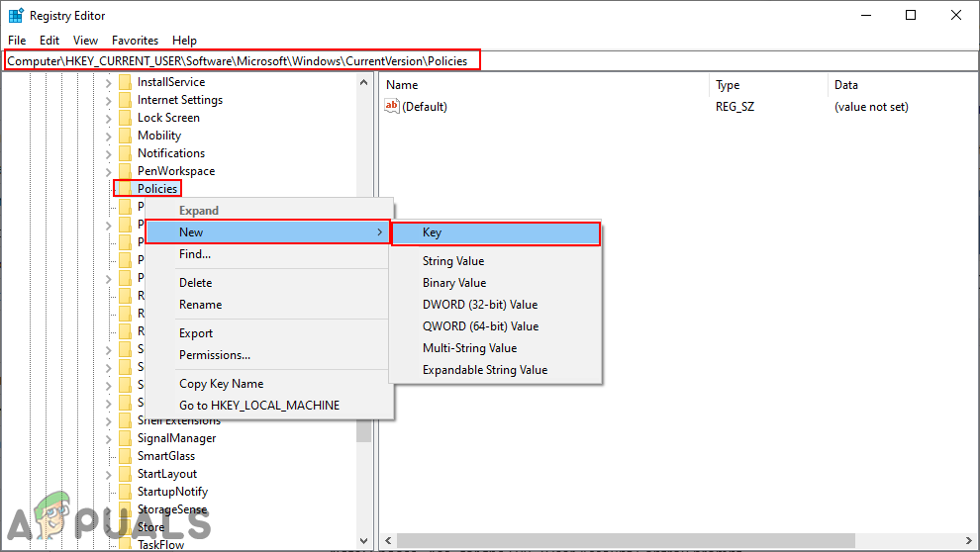Click the tree scrollbar up arrow

pyautogui.click(x=364, y=82)
